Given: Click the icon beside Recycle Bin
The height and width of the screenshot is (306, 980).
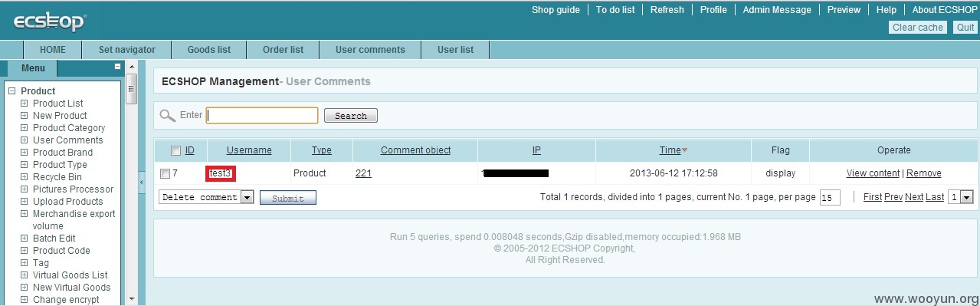Looking at the screenshot, I should tap(24, 177).
